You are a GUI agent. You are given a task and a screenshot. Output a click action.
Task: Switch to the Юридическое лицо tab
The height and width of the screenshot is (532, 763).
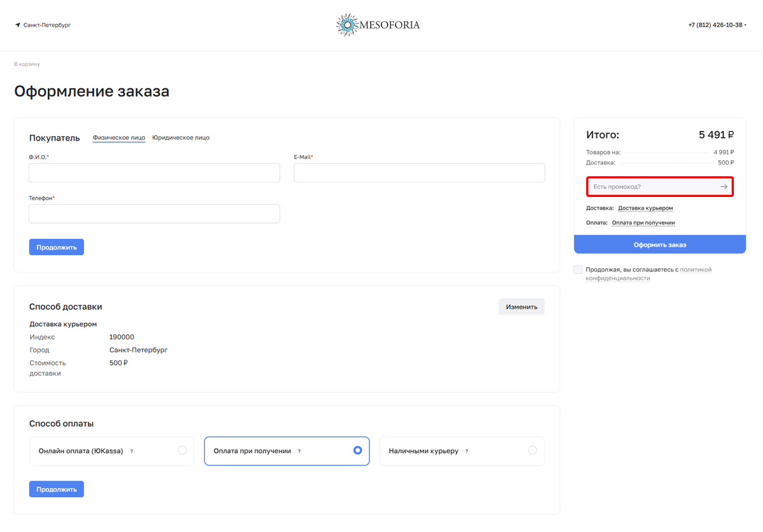click(x=181, y=138)
